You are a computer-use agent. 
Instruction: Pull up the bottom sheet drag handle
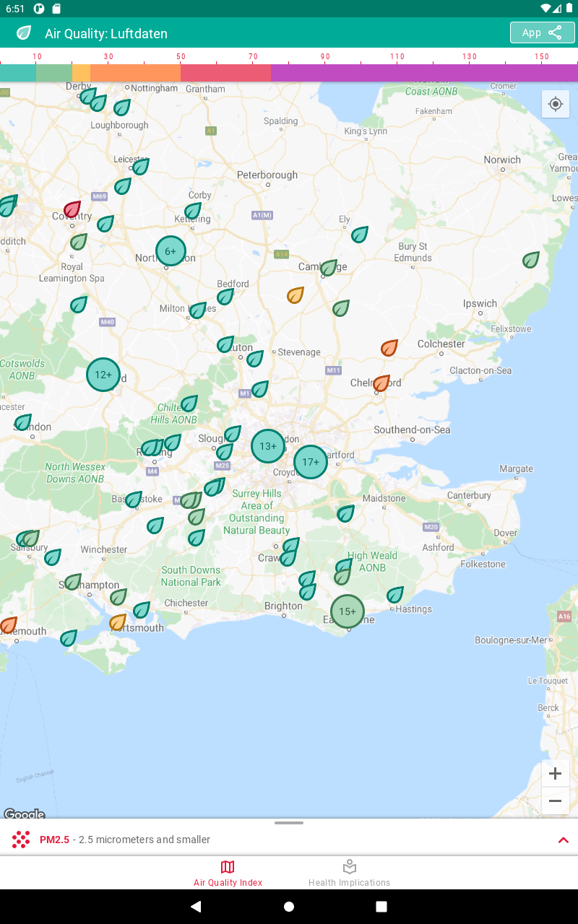point(289,822)
